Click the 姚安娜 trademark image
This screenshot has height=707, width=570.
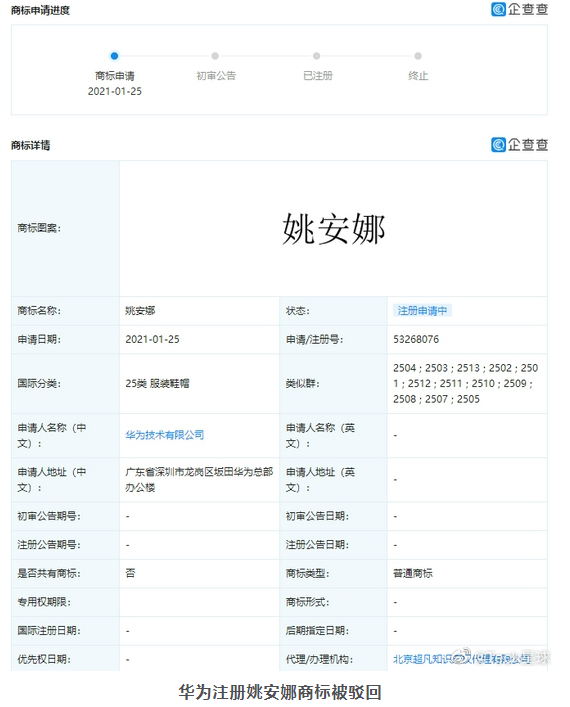pos(334,229)
